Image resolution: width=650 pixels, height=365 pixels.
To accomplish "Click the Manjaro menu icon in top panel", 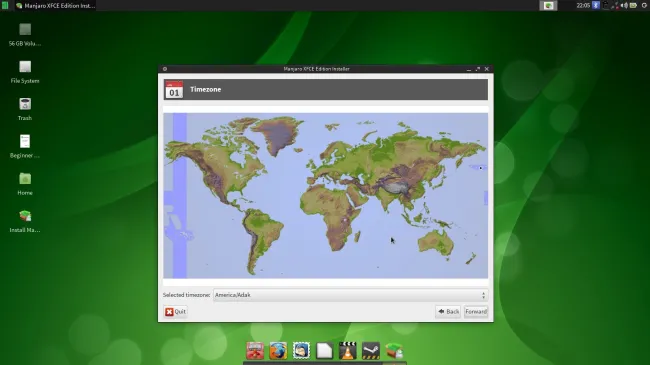I will pos(5,5).
